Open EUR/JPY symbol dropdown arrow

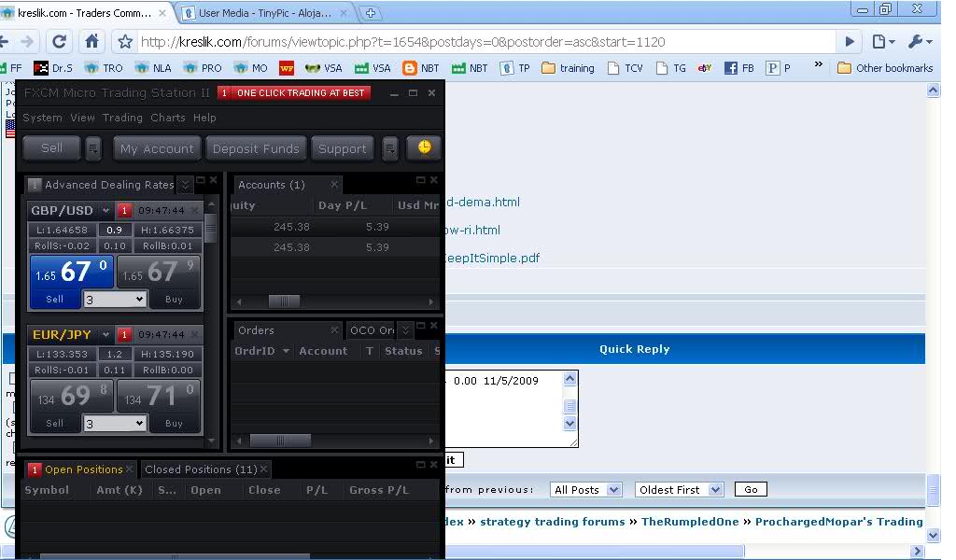click(105, 334)
